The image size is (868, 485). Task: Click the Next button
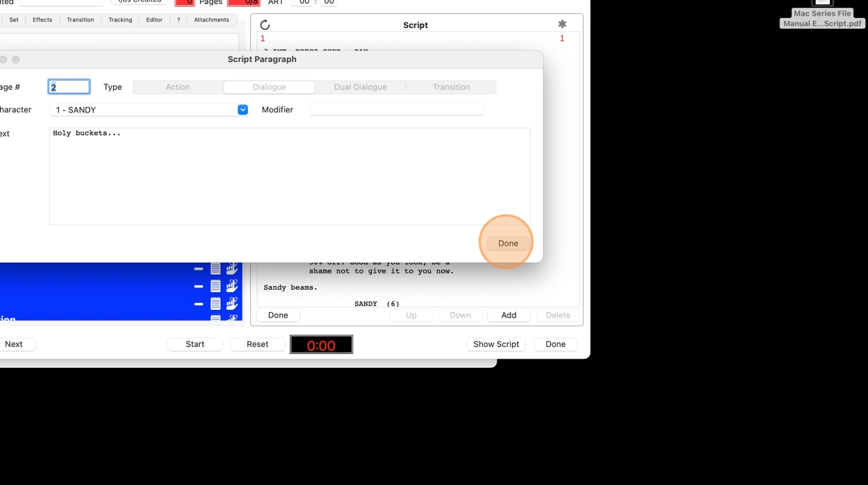pos(15,344)
